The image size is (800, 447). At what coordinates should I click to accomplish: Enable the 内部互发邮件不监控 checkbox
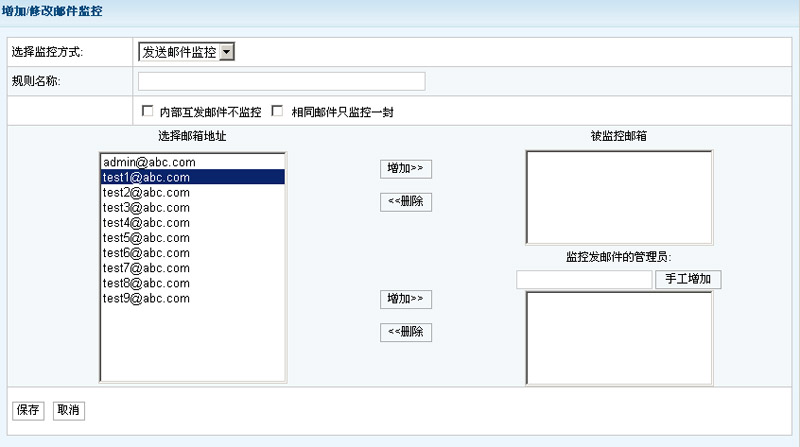click(148, 112)
